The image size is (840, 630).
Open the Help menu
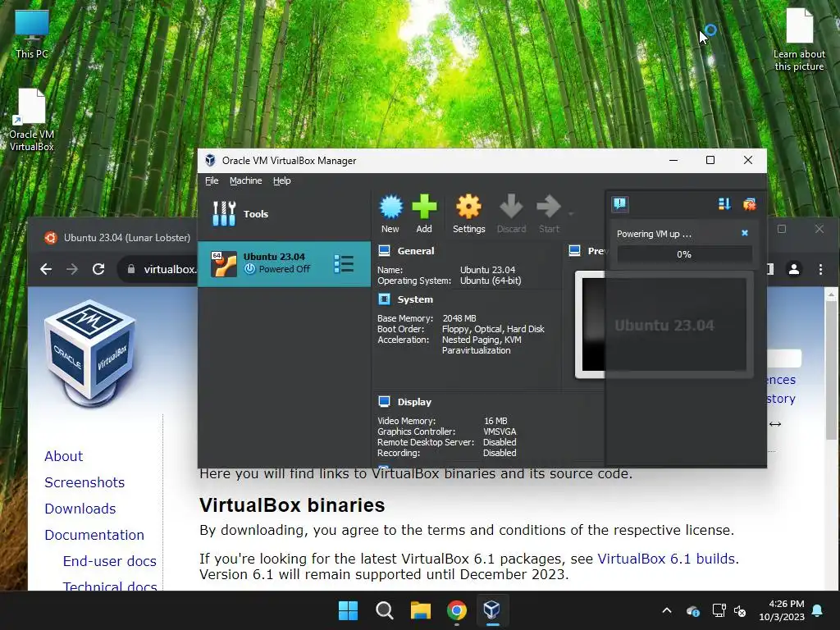282,180
